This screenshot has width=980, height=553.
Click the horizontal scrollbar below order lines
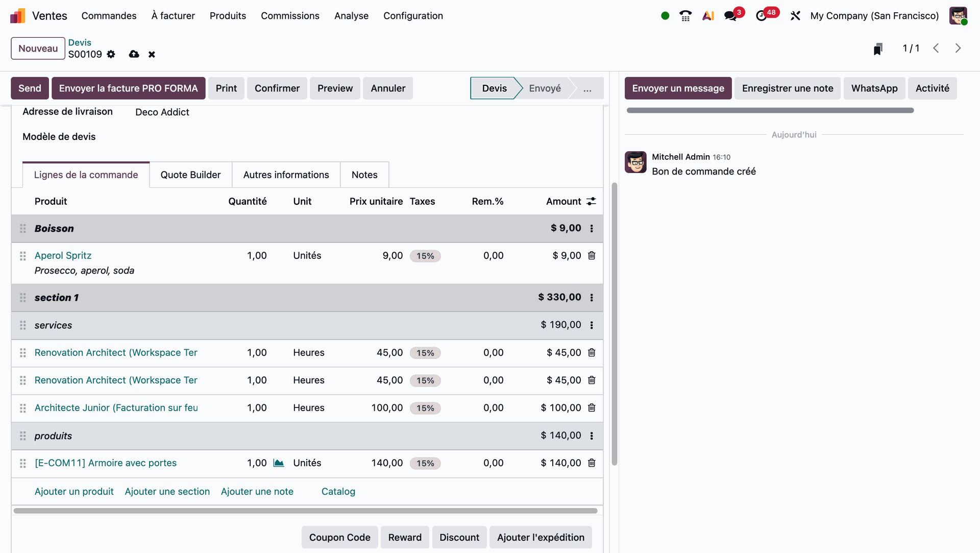305,511
